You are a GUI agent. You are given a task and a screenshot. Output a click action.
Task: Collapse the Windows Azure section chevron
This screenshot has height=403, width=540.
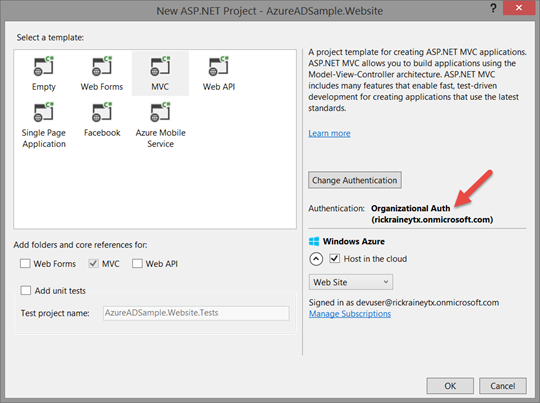coord(316,259)
